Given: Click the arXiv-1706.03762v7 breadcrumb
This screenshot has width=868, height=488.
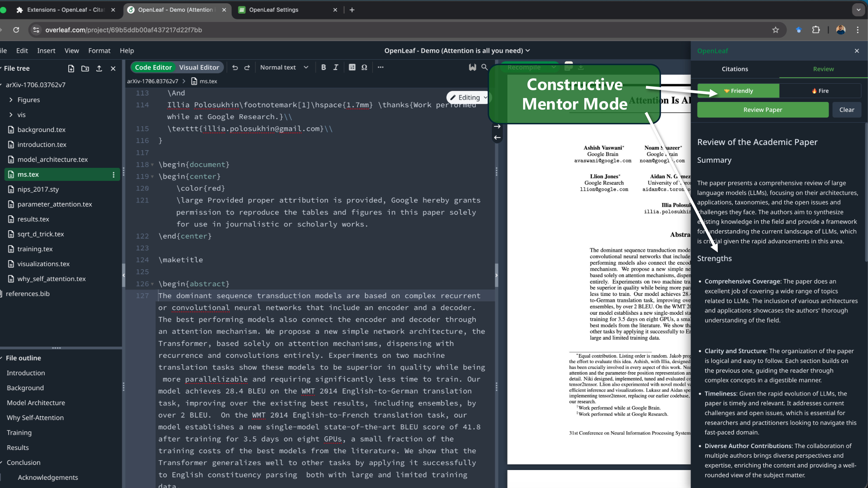Looking at the screenshot, I should tap(153, 81).
